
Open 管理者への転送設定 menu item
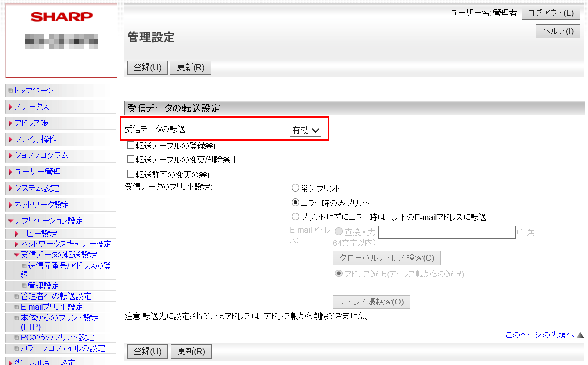(56, 296)
